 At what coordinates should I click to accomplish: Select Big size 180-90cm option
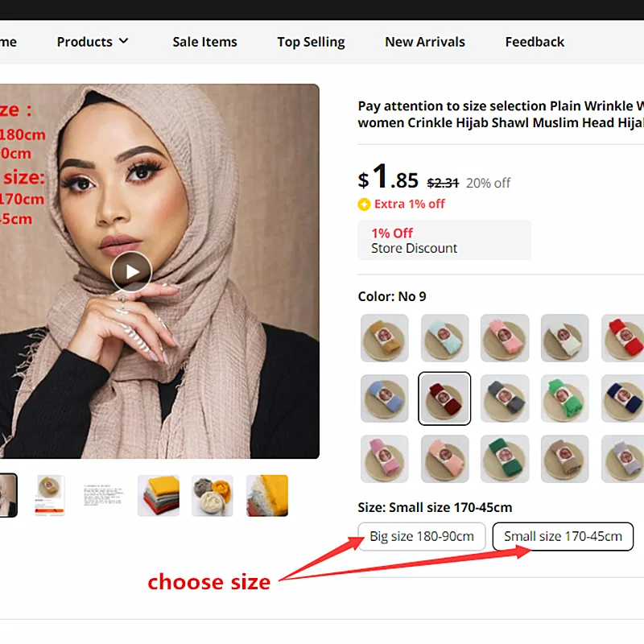(421, 536)
